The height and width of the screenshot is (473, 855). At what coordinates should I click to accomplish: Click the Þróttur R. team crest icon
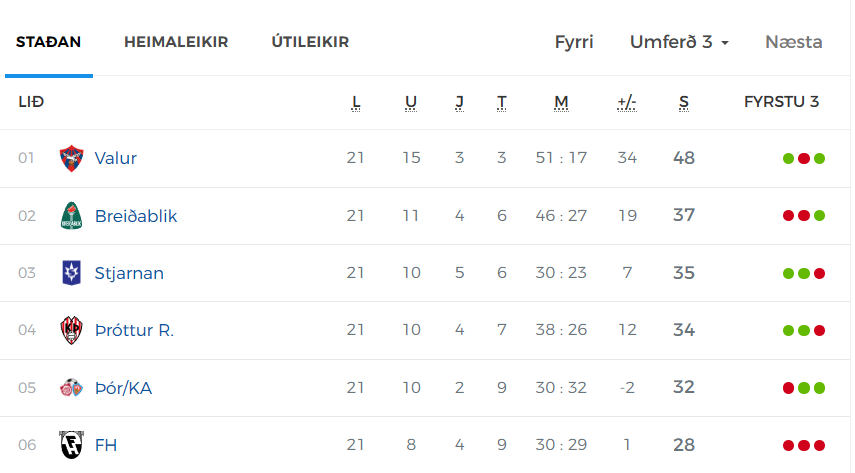[x=71, y=330]
